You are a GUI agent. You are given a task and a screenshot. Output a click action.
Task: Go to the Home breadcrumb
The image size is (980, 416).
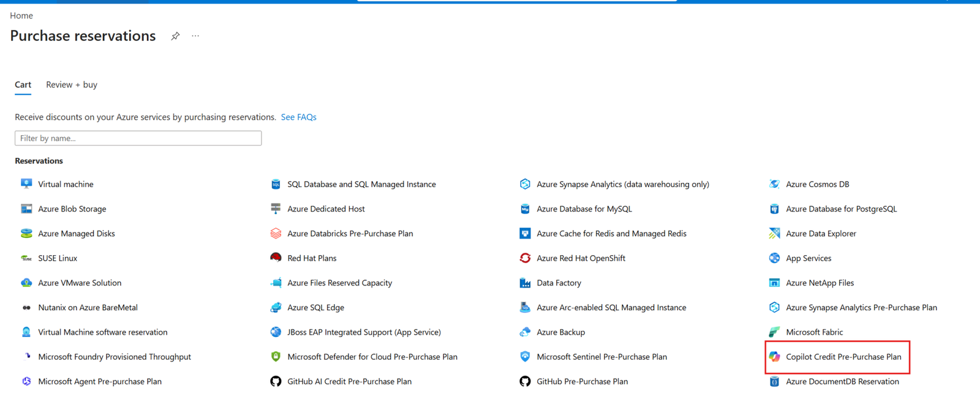click(21, 16)
